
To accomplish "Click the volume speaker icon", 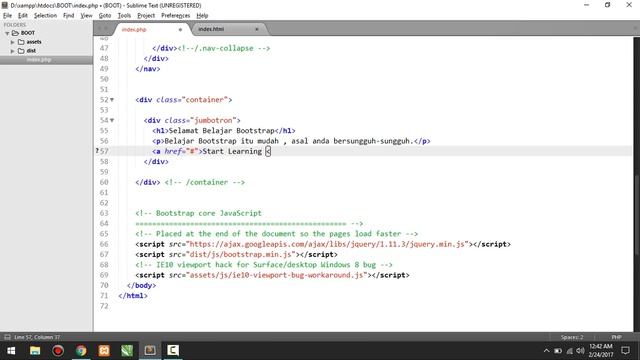I will [580, 351].
